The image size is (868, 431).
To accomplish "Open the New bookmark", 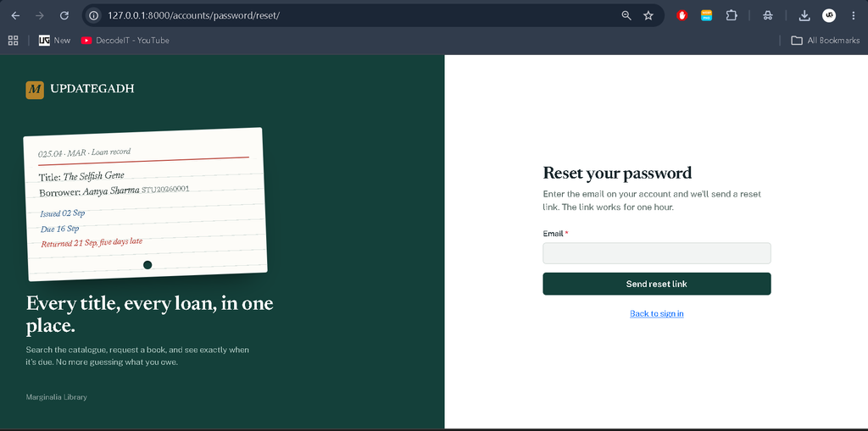I will 55,41.
